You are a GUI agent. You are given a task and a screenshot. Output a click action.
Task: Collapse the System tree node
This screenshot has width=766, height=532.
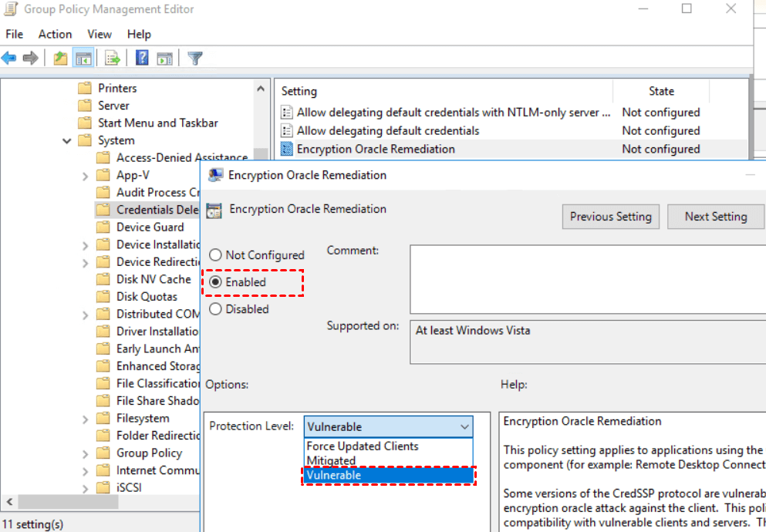[x=67, y=141]
